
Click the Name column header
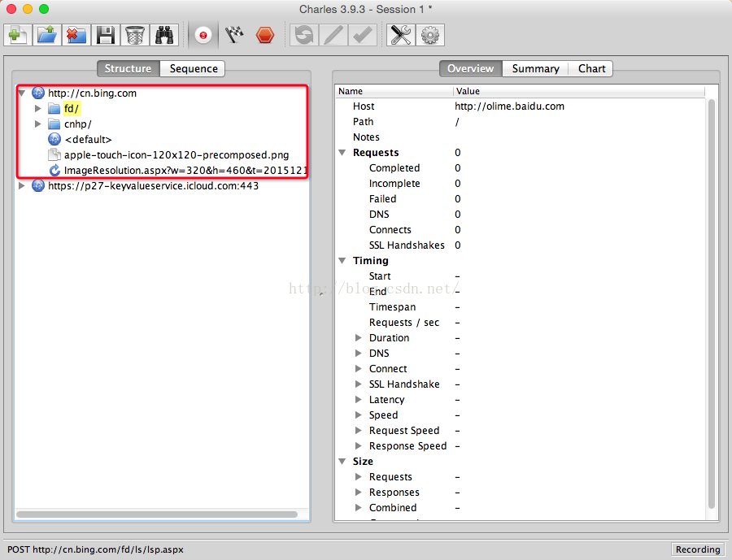(394, 91)
